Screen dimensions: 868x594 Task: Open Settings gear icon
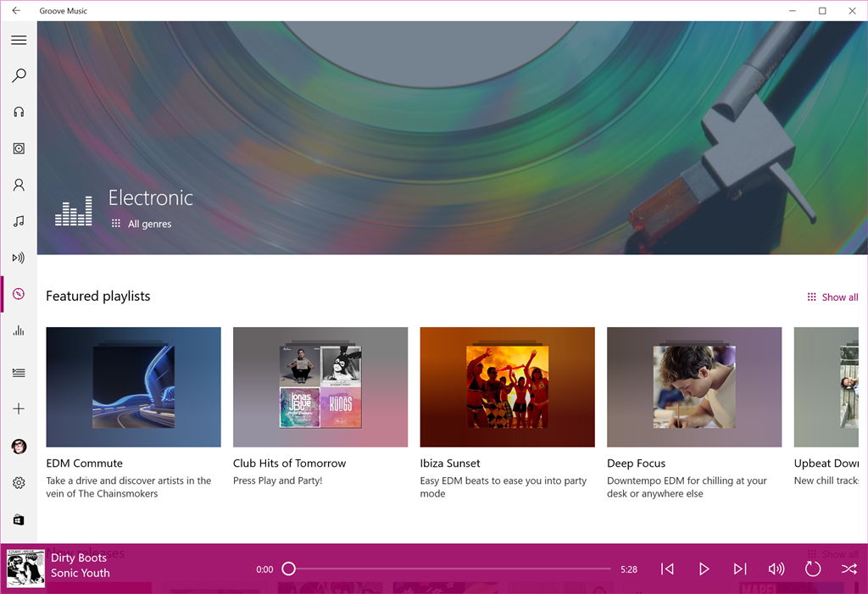pyautogui.click(x=19, y=483)
